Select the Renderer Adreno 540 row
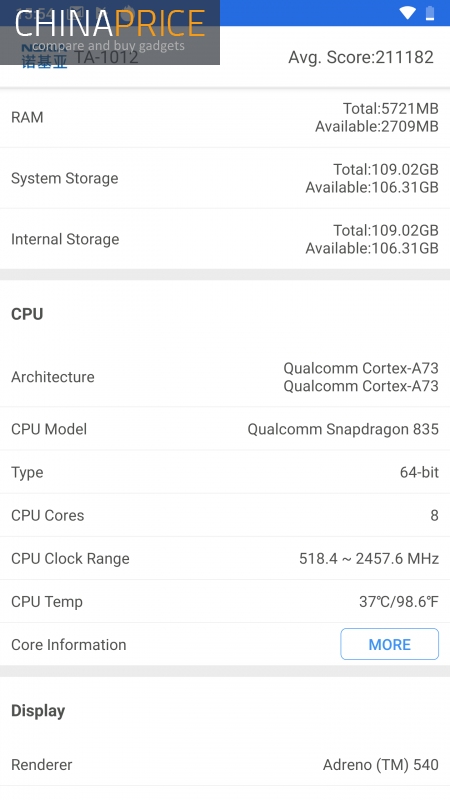The width and height of the screenshot is (450, 800). [225, 765]
